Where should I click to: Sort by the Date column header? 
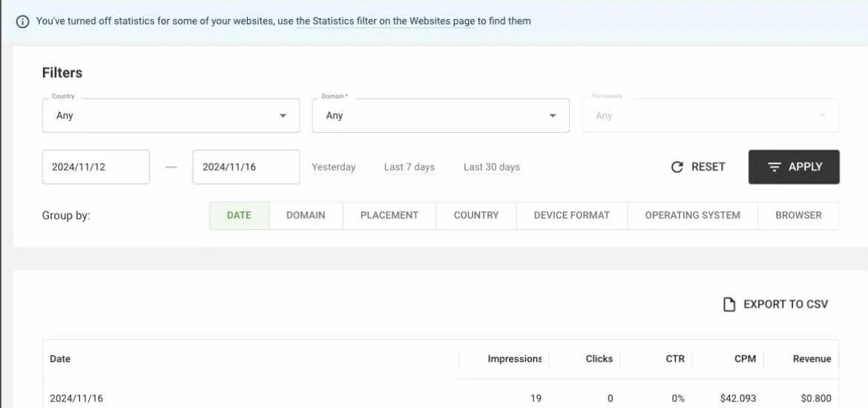click(x=60, y=359)
